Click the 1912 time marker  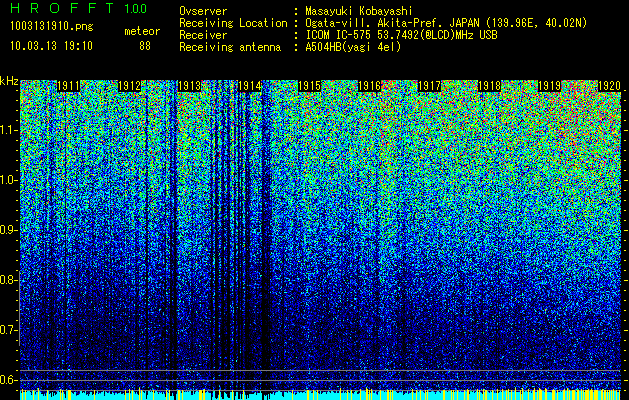(130, 86)
